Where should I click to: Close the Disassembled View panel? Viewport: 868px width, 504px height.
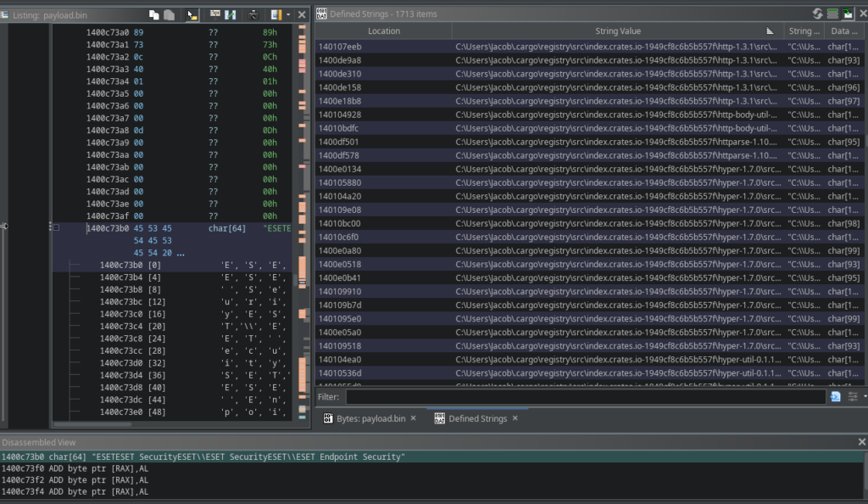(x=862, y=442)
